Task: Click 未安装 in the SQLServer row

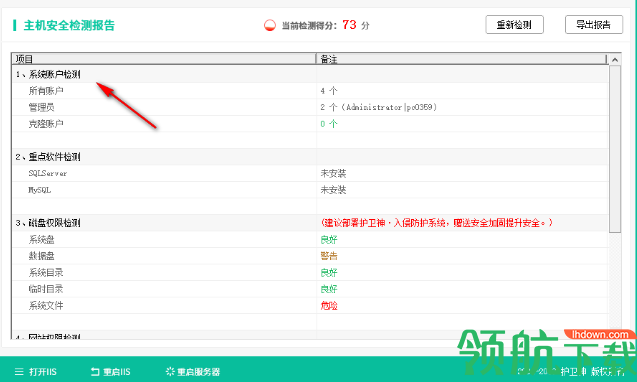Action: (x=333, y=174)
